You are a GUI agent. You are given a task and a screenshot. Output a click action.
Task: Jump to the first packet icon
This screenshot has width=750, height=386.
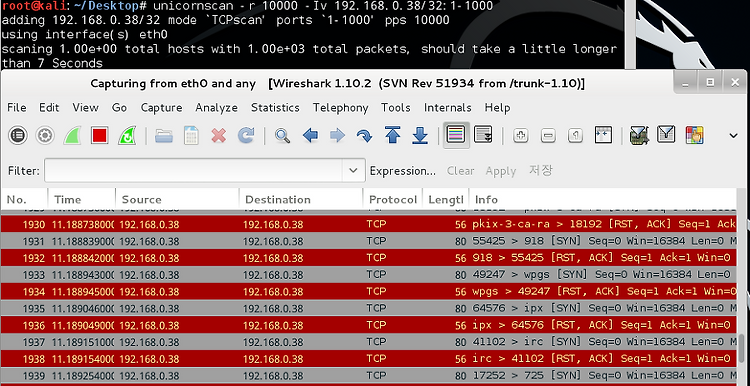392,136
